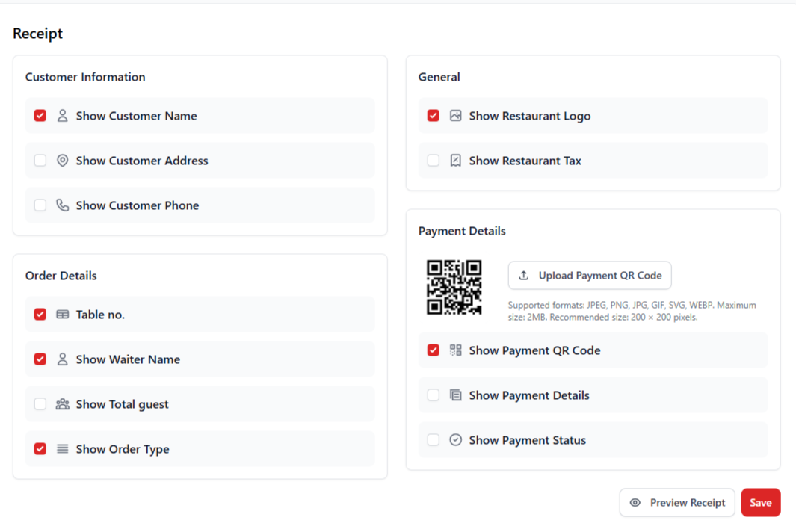Open Upload Payment QR Code

tap(590, 275)
